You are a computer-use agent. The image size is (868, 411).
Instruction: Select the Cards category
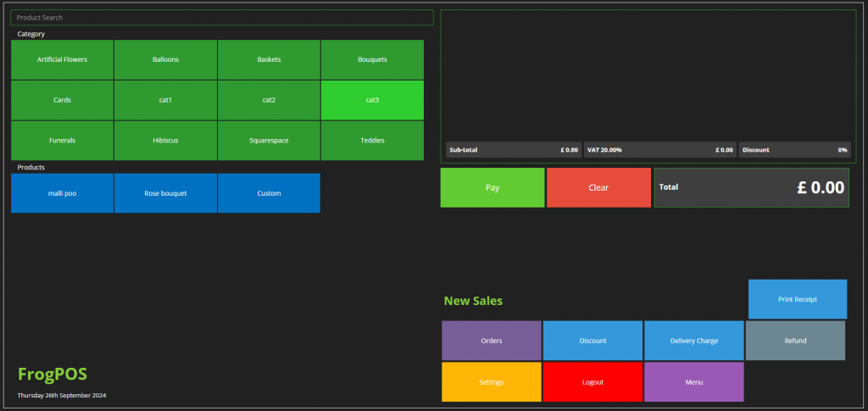tap(62, 100)
